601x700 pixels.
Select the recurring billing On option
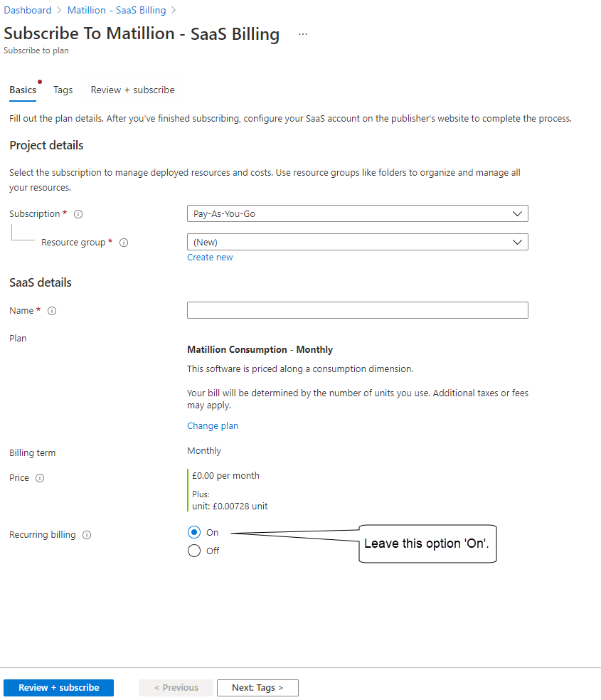(x=194, y=532)
